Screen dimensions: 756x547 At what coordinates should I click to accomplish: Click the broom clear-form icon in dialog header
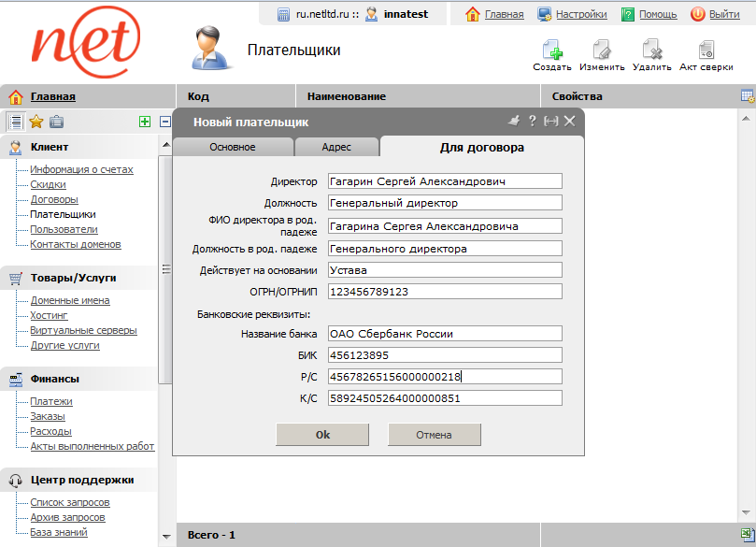click(x=512, y=121)
